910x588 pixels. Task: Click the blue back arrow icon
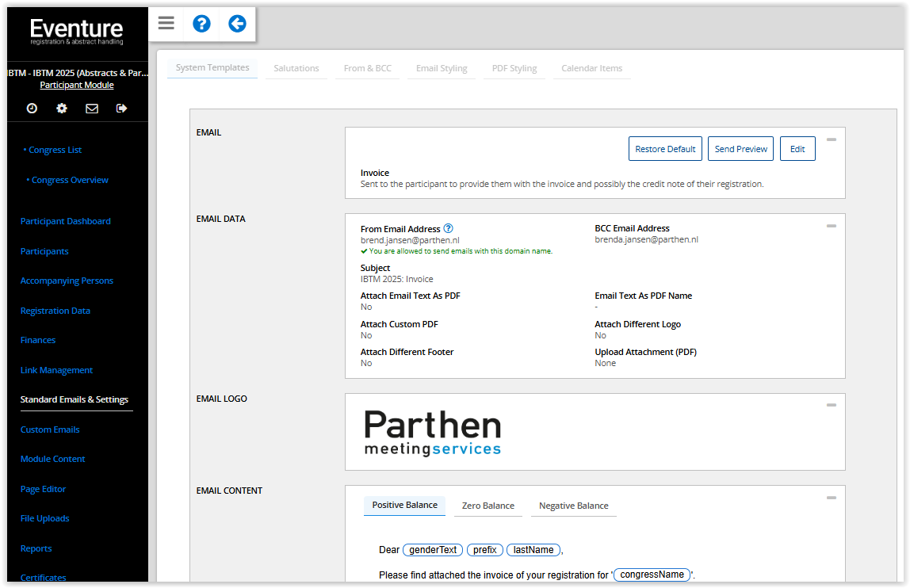[x=237, y=24]
